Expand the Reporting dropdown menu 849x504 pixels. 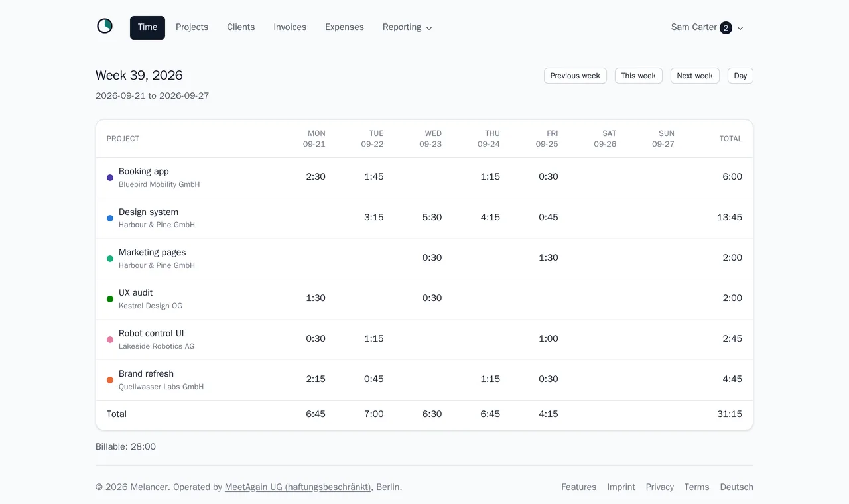(407, 27)
